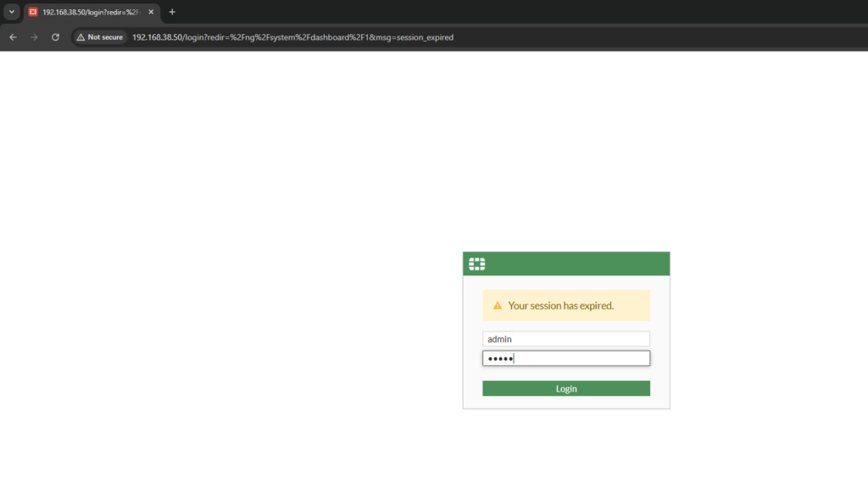The height and width of the screenshot is (484, 868).
Task: Click into the password field
Action: (565, 359)
